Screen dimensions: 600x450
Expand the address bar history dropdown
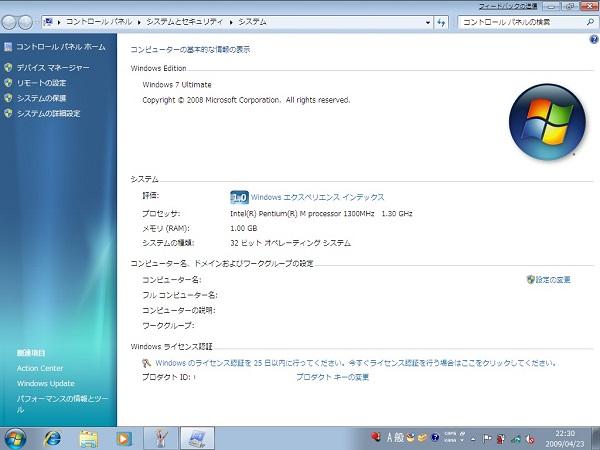coord(424,21)
